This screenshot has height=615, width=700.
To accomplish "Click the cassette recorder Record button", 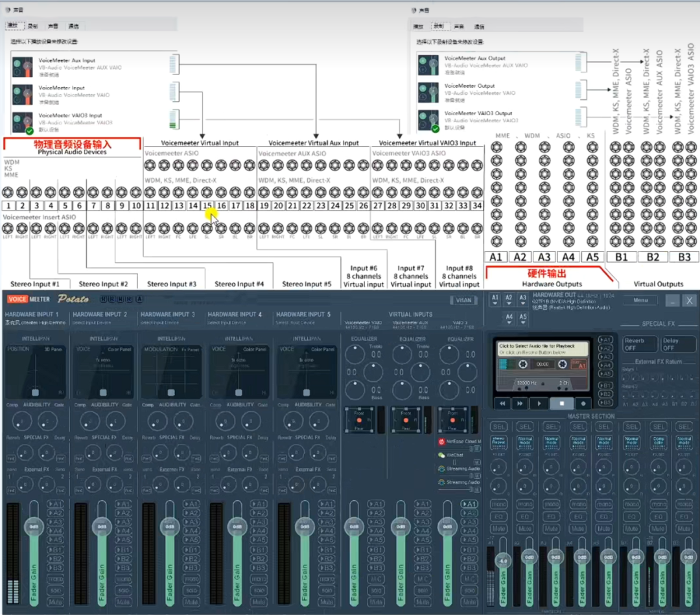I will pos(584,403).
